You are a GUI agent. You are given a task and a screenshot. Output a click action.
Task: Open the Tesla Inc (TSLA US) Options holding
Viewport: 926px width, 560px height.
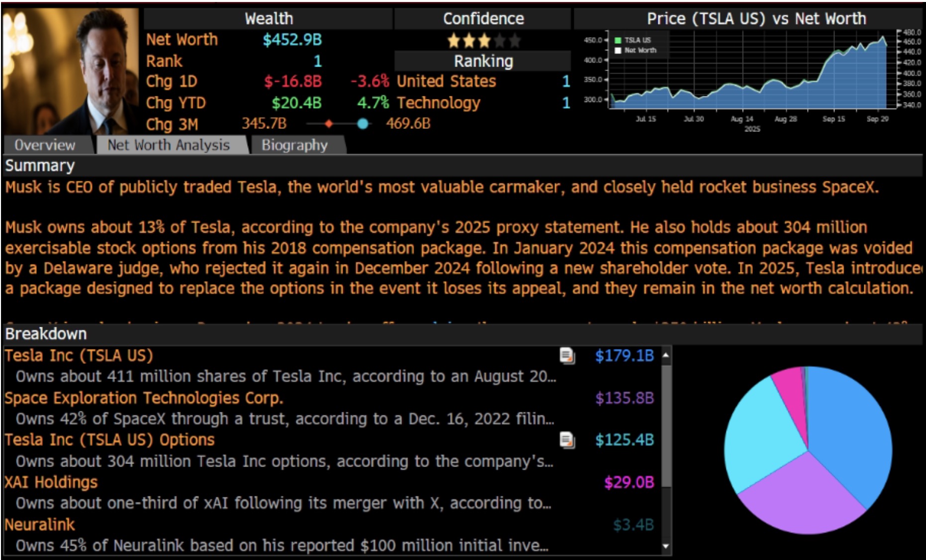[110, 440]
